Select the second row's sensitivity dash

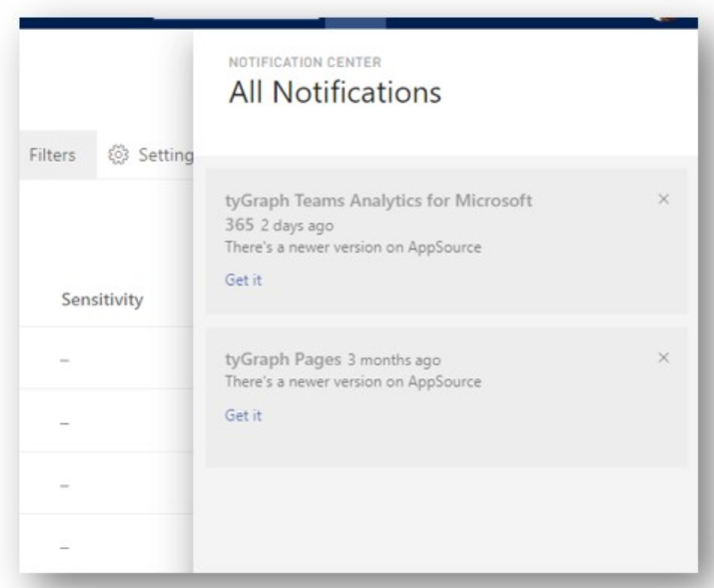click(65, 423)
